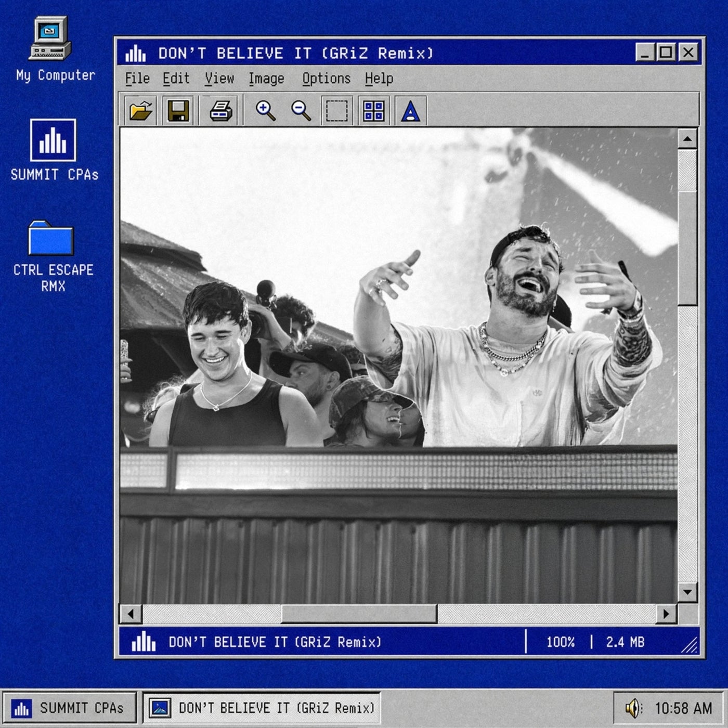Open the Edit menu

(176, 79)
